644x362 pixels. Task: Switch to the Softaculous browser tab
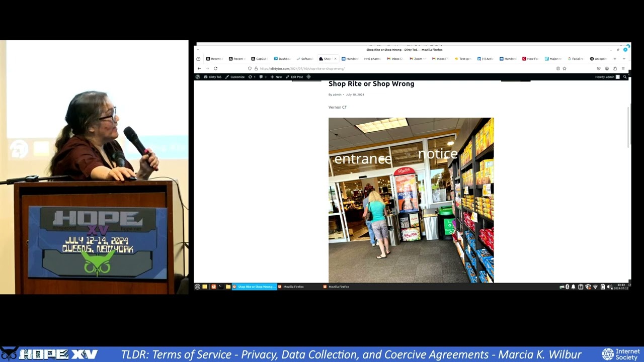pyautogui.click(x=304, y=59)
